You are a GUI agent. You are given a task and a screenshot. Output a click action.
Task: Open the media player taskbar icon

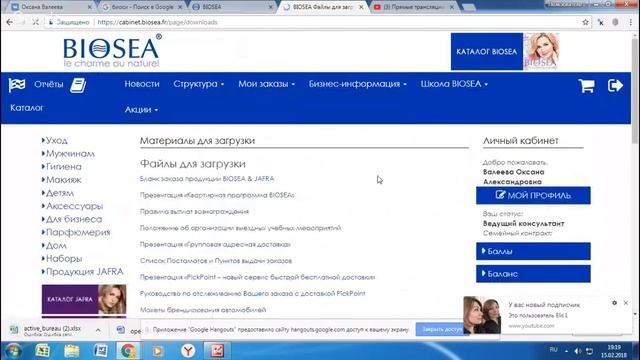tap(158, 351)
